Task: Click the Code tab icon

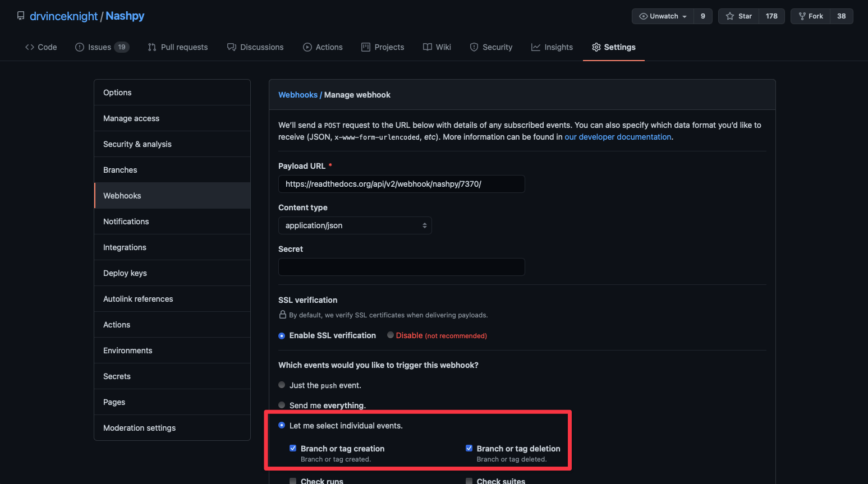Action: tap(30, 47)
